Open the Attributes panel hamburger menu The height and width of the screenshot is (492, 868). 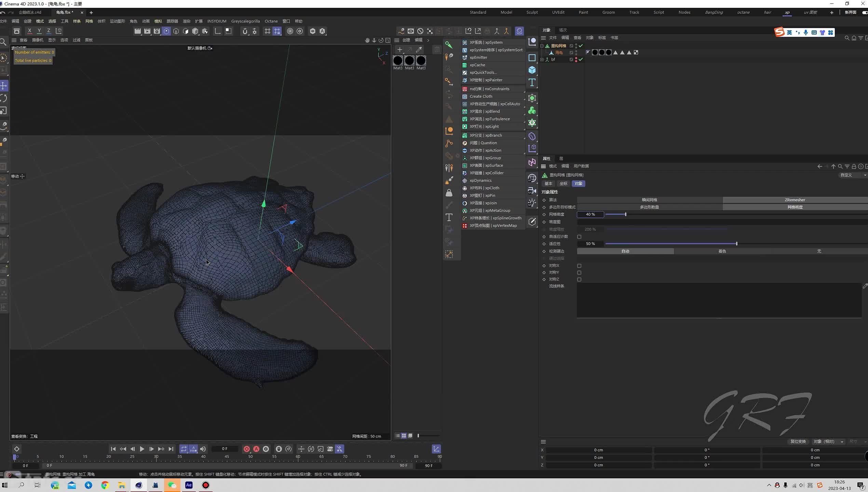[543, 166]
